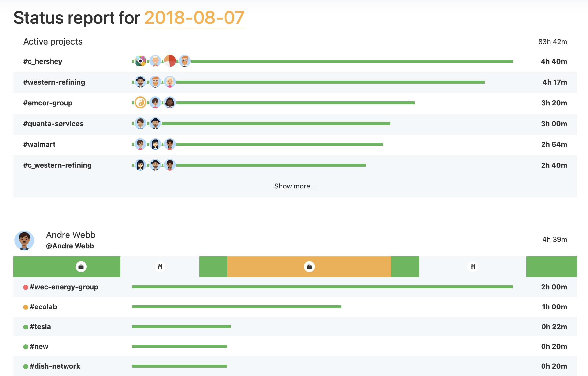Open the #dish-network project link

(55, 366)
